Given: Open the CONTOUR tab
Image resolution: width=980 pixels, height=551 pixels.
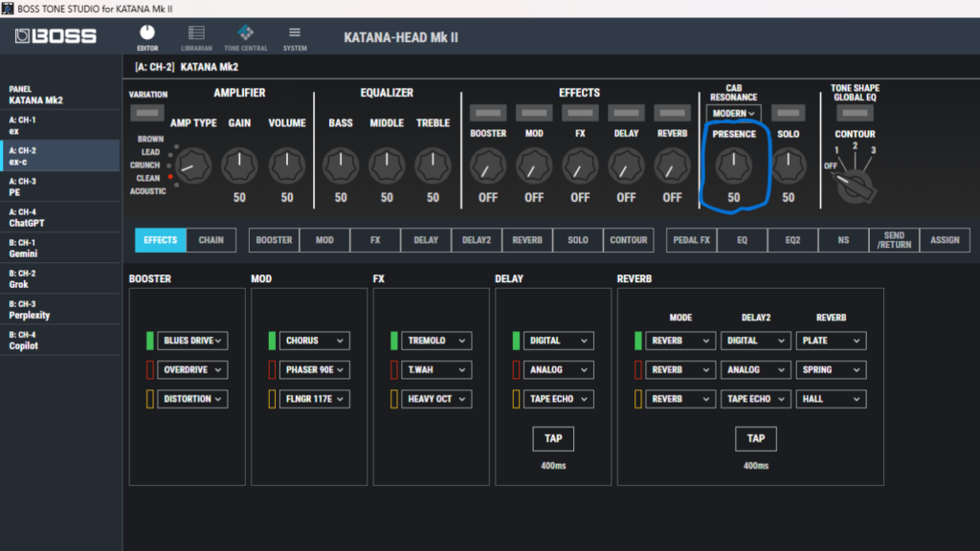Looking at the screenshot, I should (x=628, y=240).
